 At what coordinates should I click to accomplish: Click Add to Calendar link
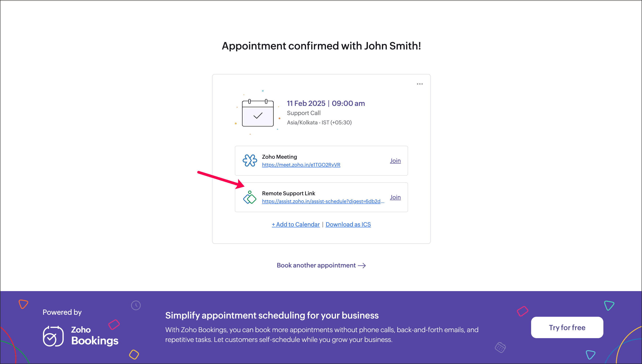click(296, 224)
